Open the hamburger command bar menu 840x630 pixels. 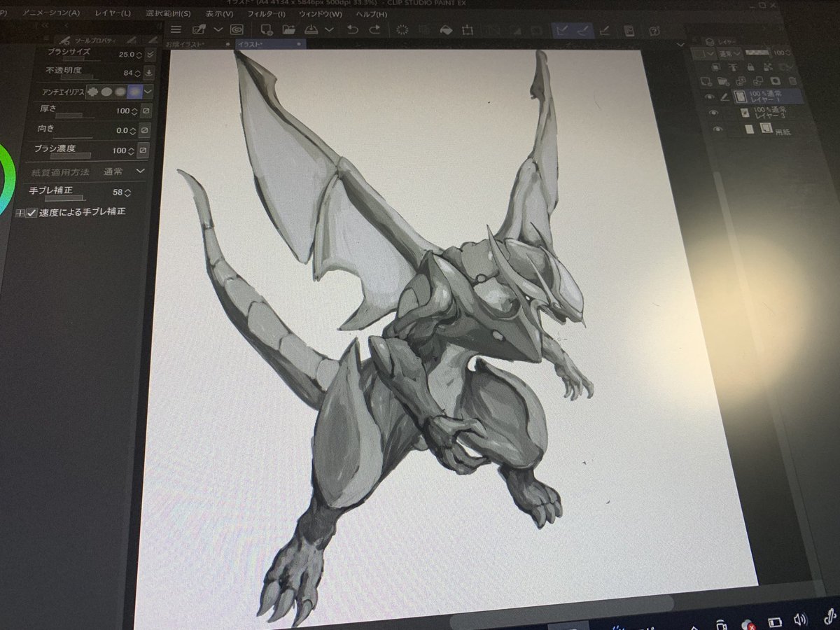click(176, 29)
